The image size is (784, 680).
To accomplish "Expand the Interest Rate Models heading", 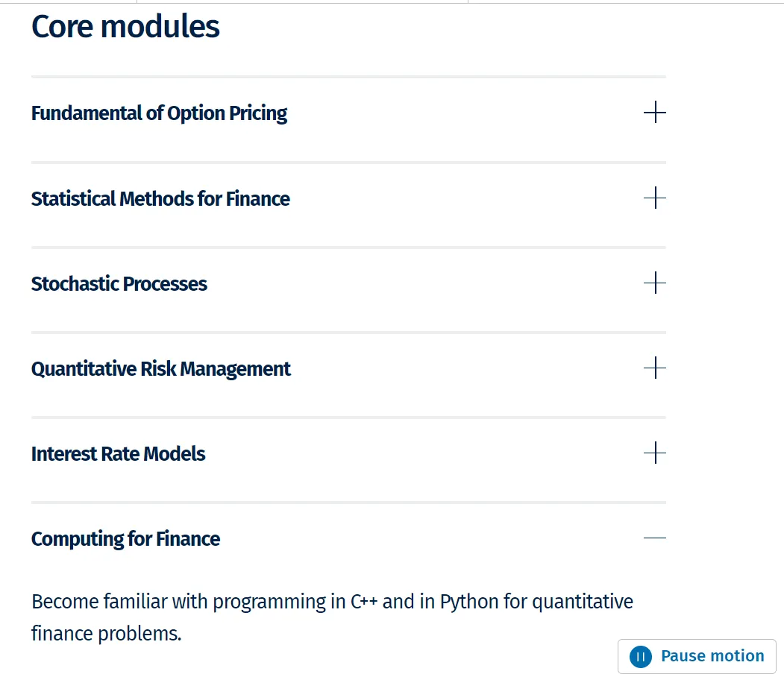I will [x=118, y=454].
